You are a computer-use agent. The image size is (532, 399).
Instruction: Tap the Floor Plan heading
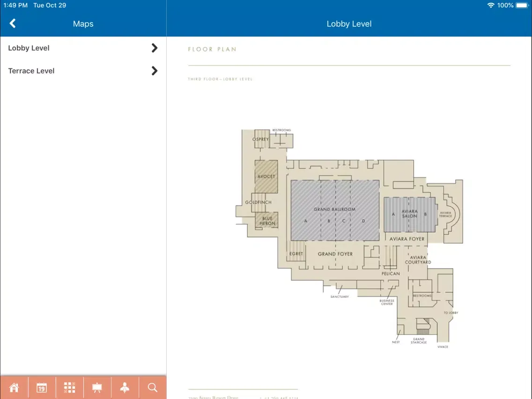(213, 49)
